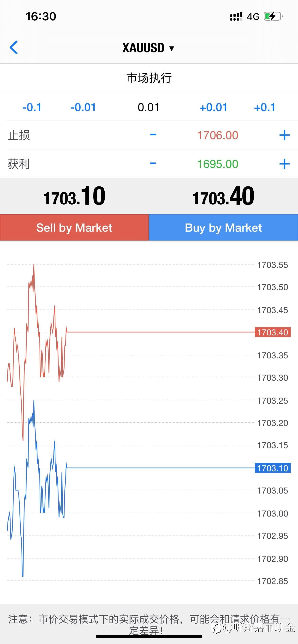Tap the red 1703.40 ask price marker
Viewport: 298px width, 644px height.
[273, 332]
